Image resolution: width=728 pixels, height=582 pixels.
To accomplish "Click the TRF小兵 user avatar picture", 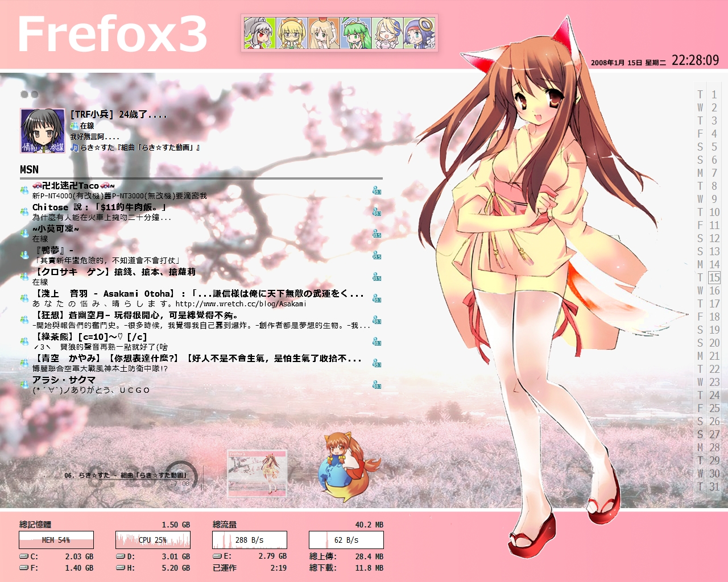I will click(x=43, y=131).
